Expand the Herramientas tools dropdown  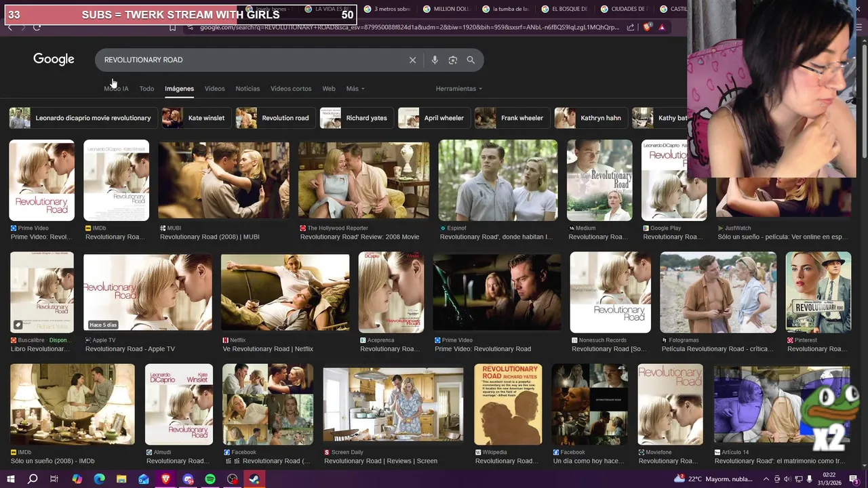click(x=459, y=89)
